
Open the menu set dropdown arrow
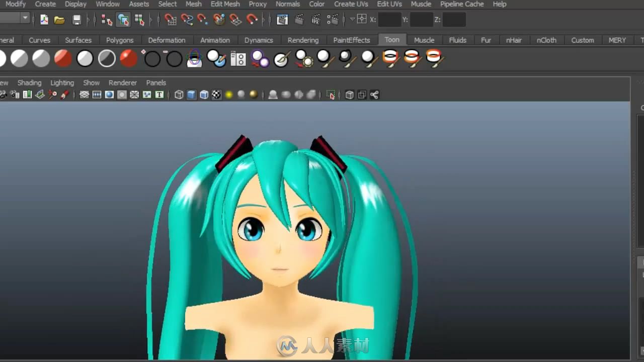pos(25,19)
